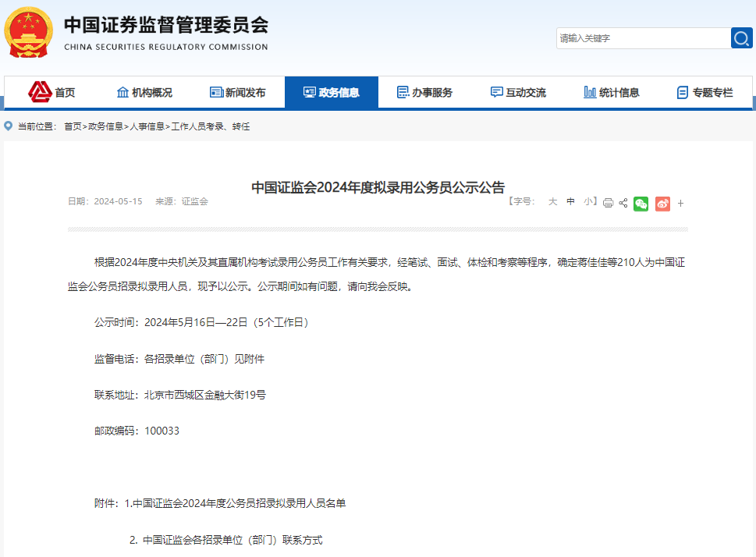Click the bar-chart icon beside 统计信息

point(590,91)
